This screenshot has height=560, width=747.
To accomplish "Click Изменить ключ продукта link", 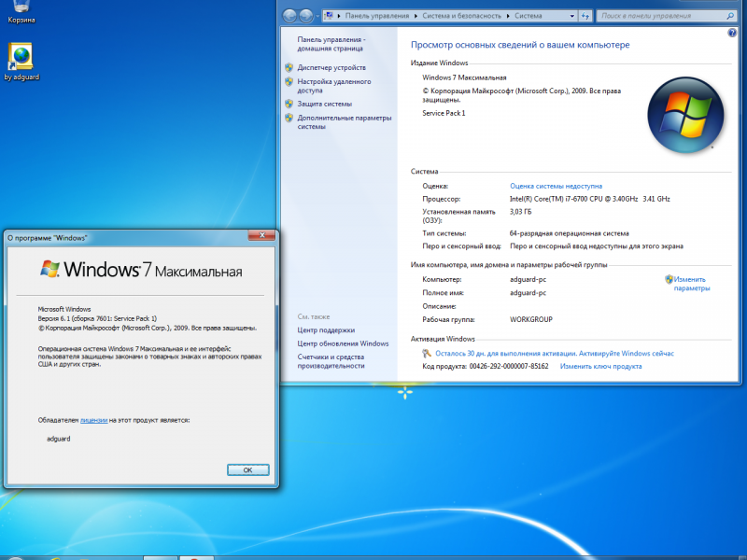I will click(600, 366).
